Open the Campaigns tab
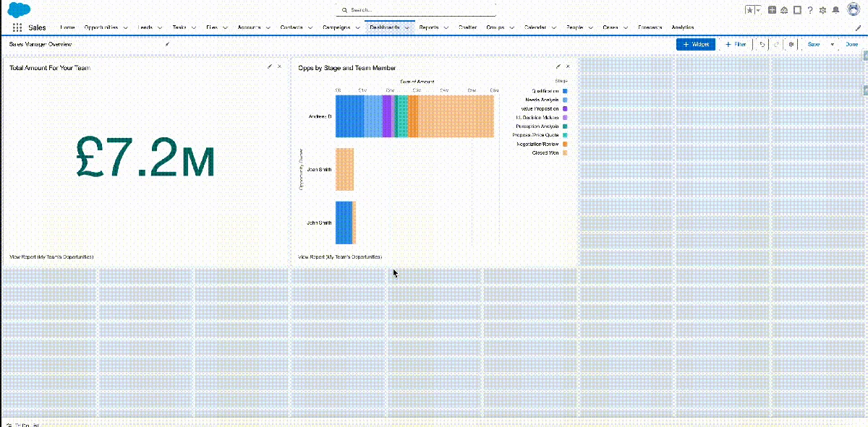 click(336, 27)
